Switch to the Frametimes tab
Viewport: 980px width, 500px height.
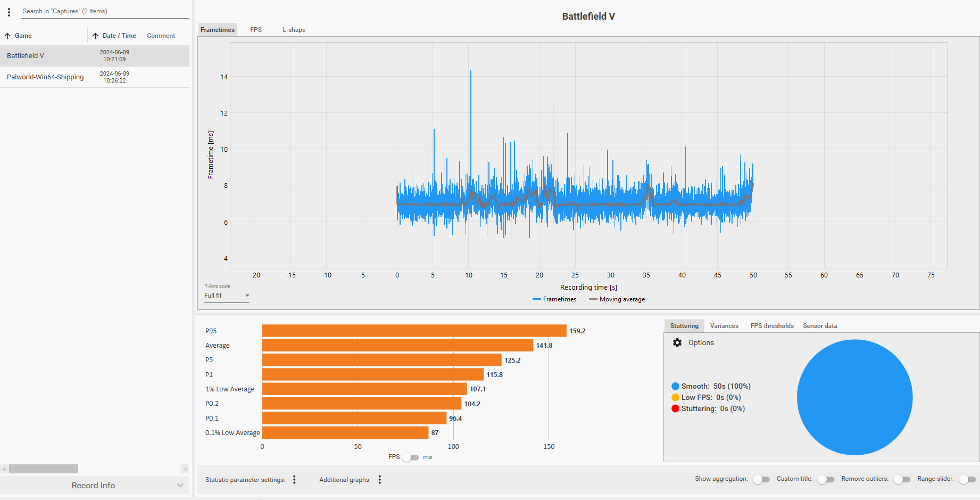tap(218, 30)
